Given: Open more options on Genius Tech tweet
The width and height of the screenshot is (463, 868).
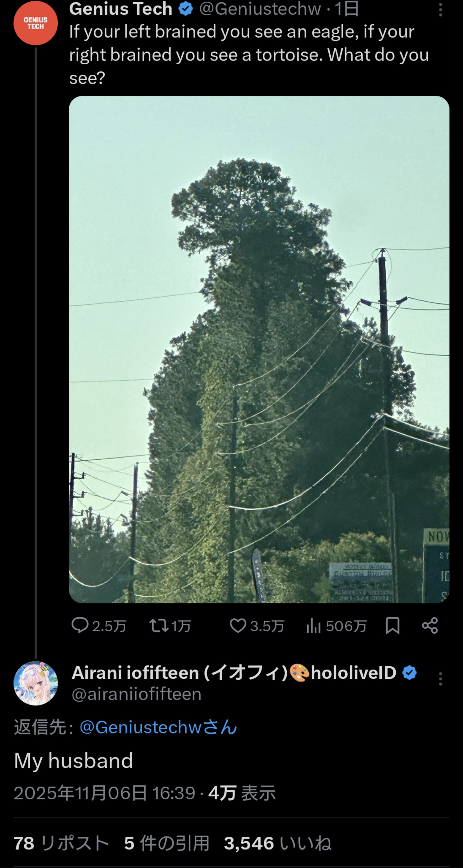Looking at the screenshot, I should pos(440,10).
